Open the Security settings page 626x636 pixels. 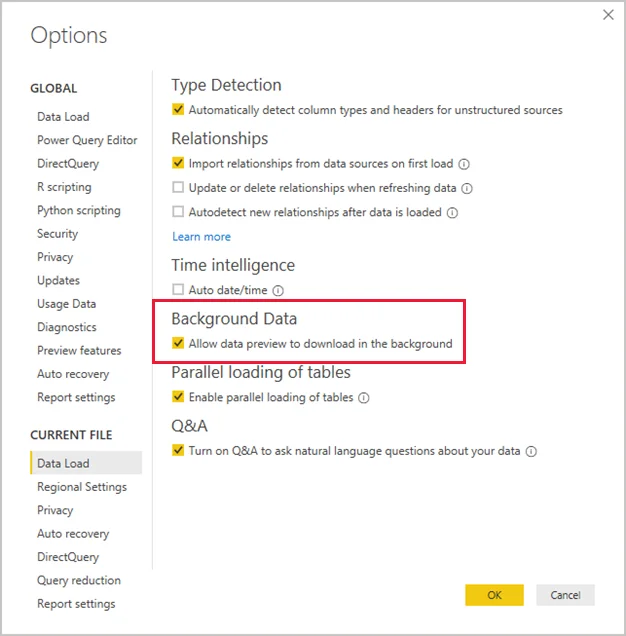[x=57, y=234]
